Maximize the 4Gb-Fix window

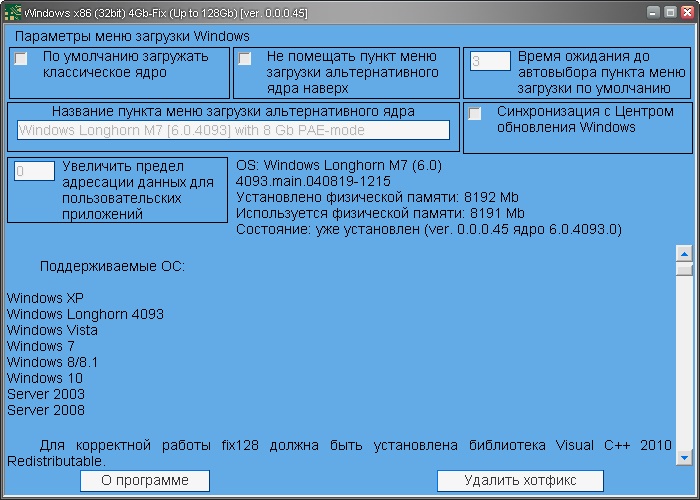[670, 12]
